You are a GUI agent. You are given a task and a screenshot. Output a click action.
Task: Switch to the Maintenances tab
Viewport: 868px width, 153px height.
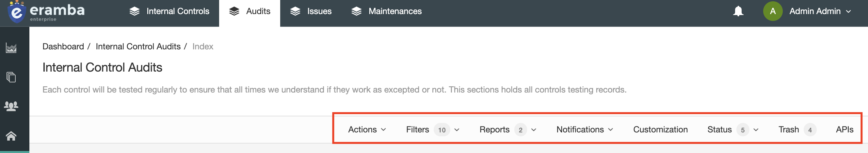tap(386, 11)
